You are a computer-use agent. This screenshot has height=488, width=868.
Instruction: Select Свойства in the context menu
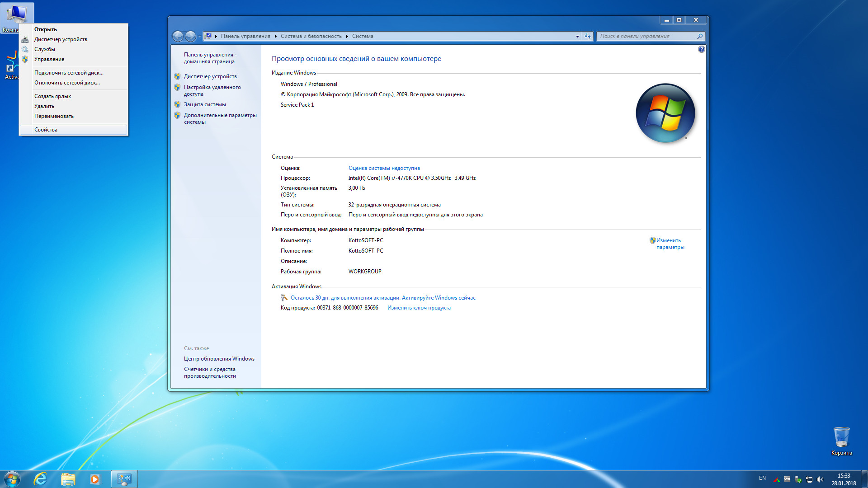tap(46, 130)
